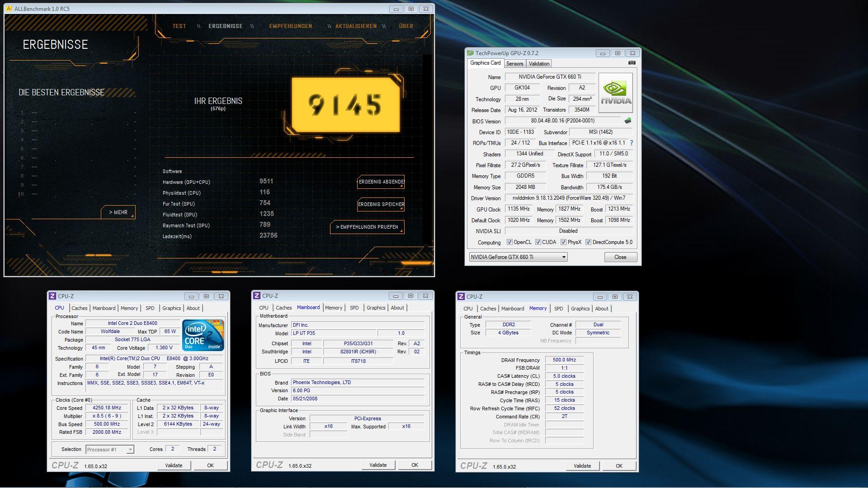The height and width of the screenshot is (488, 868).
Task: Open Graphics tab in CPU-Z Memory window
Action: click(580, 309)
